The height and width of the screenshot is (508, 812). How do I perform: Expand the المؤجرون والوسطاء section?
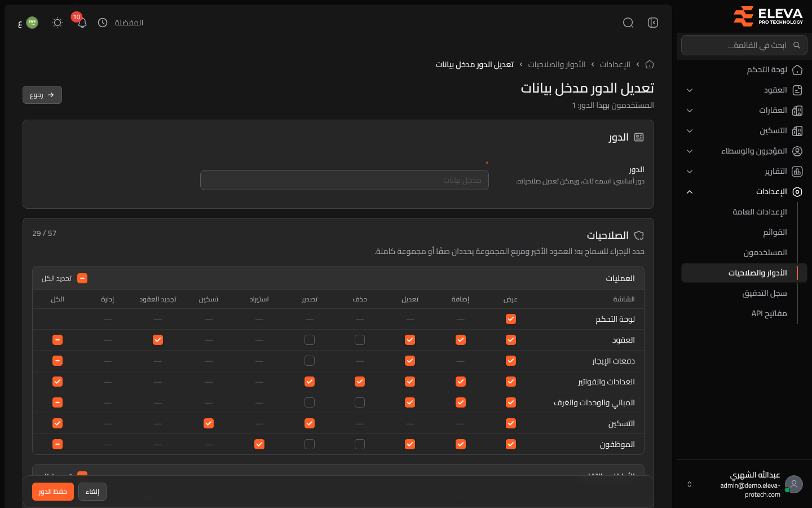(690, 151)
